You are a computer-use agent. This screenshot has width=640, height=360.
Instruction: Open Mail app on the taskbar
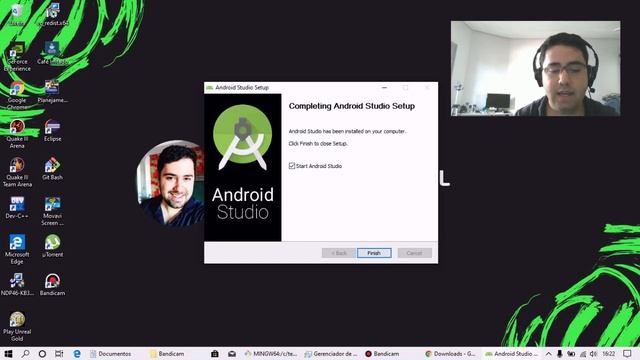click(232, 353)
